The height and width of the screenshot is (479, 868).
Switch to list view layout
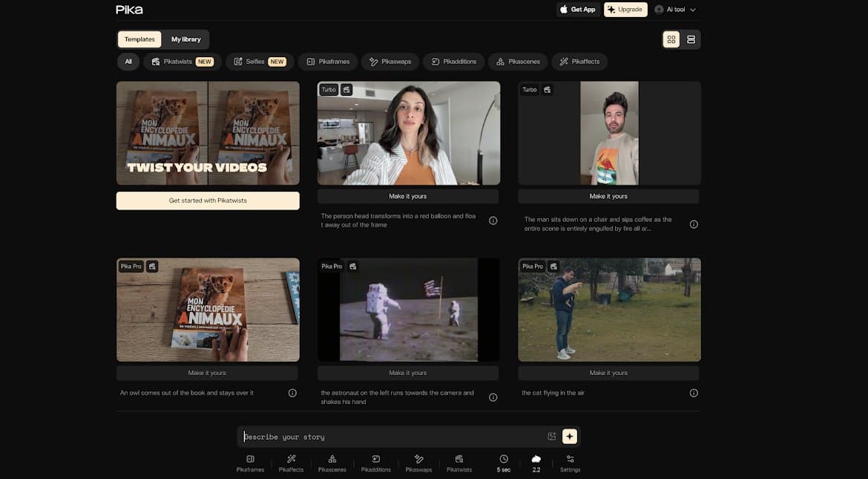click(x=691, y=38)
